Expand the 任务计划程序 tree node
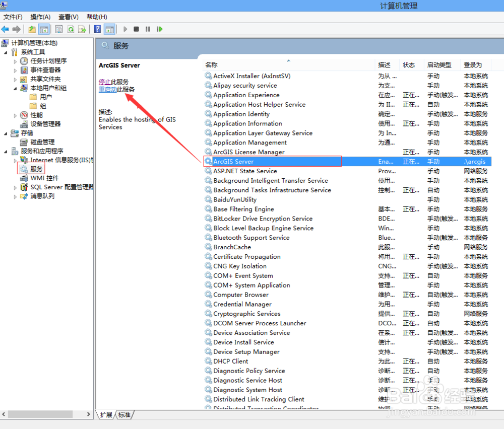Screen dimensions: 504x429 [x=15, y=61]
